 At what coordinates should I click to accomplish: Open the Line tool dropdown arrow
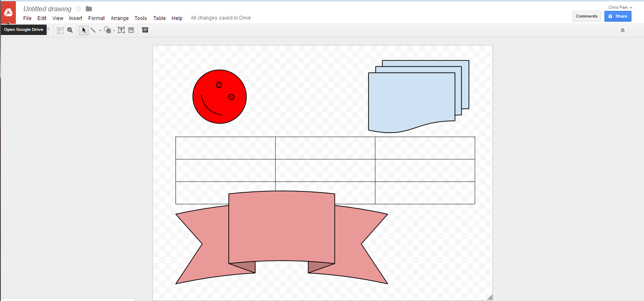click(x=99, y=31)
